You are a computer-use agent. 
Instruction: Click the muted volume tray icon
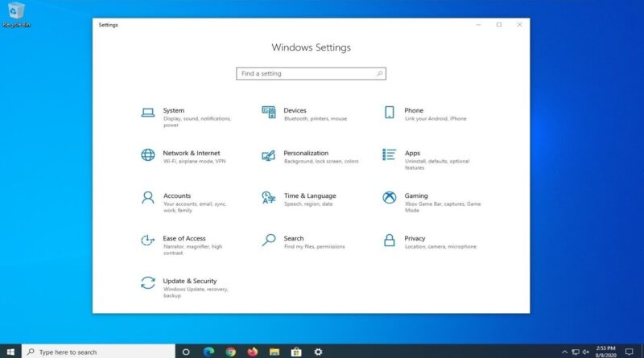click(586, 352)
